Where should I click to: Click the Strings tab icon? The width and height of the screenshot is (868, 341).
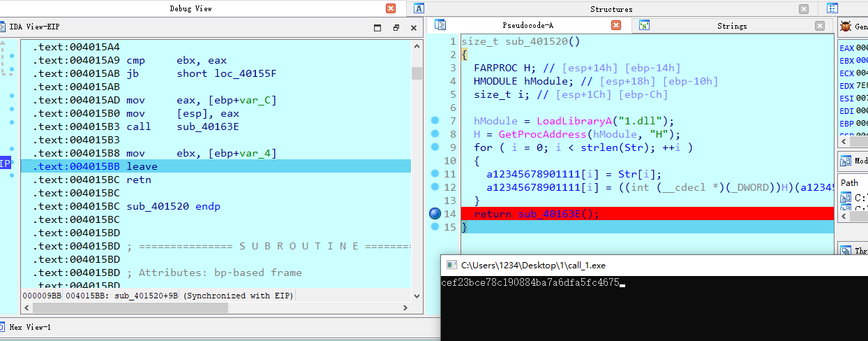click(644, 25)
